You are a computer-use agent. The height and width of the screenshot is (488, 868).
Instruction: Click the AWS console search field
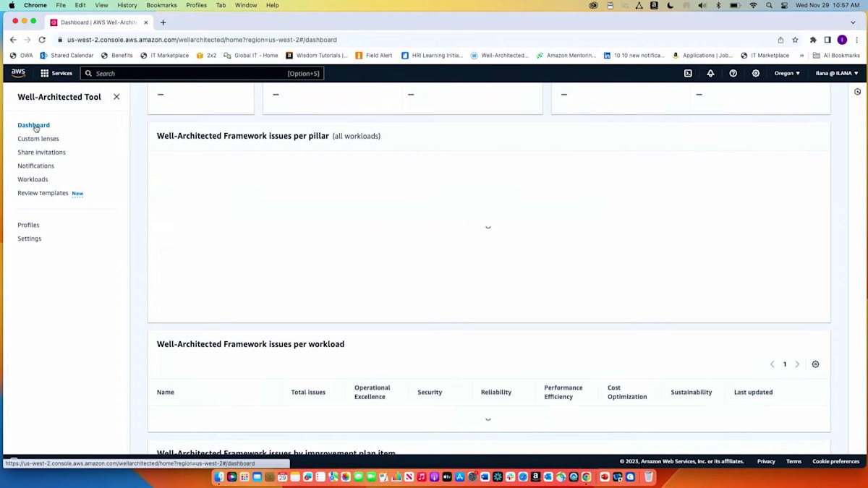tap(202, 73)
